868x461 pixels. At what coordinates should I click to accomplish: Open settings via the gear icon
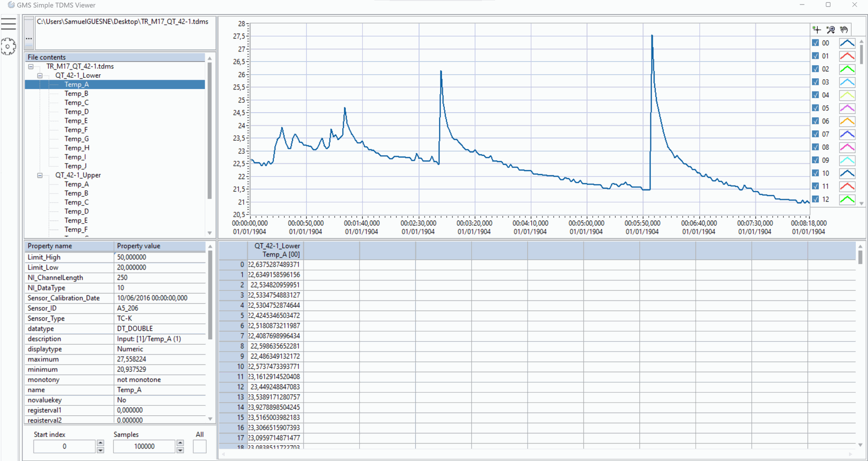(x=8, y=46)
